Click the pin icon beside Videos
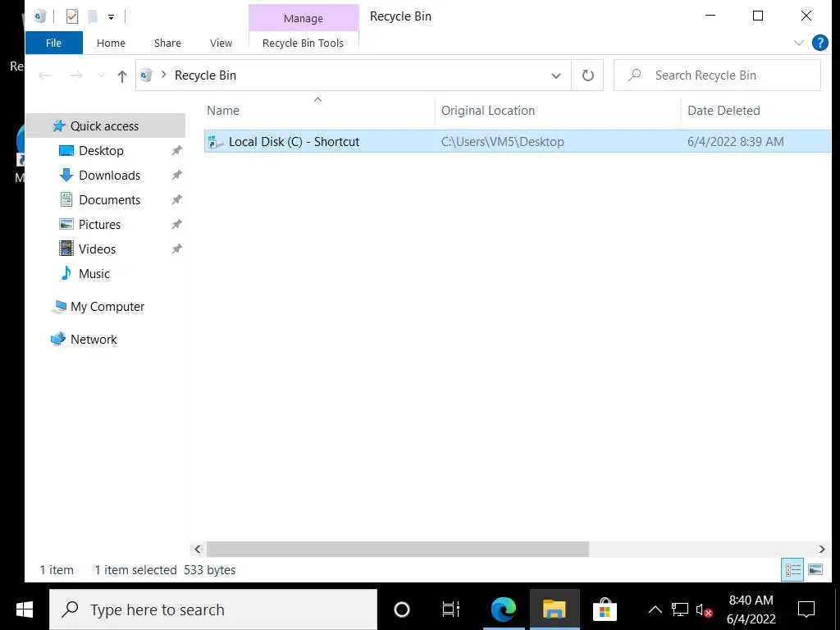Image resolution: width=840 pixels, height=630 pixels. pyautogui.click(x=176, y=249)
